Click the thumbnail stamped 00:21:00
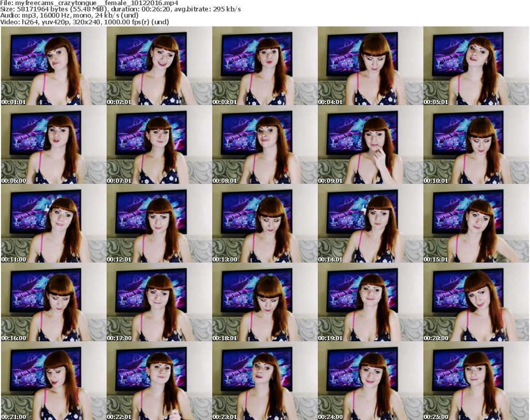 pos(54,381)
